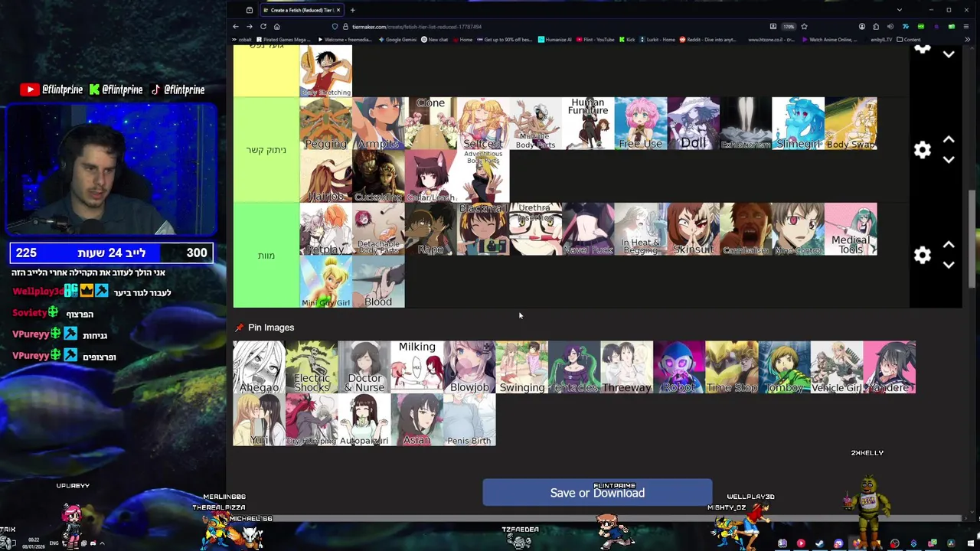The image size is (980, 551).
Task: Click the page vertical scrollbar thumb
Action: point(972,239)
